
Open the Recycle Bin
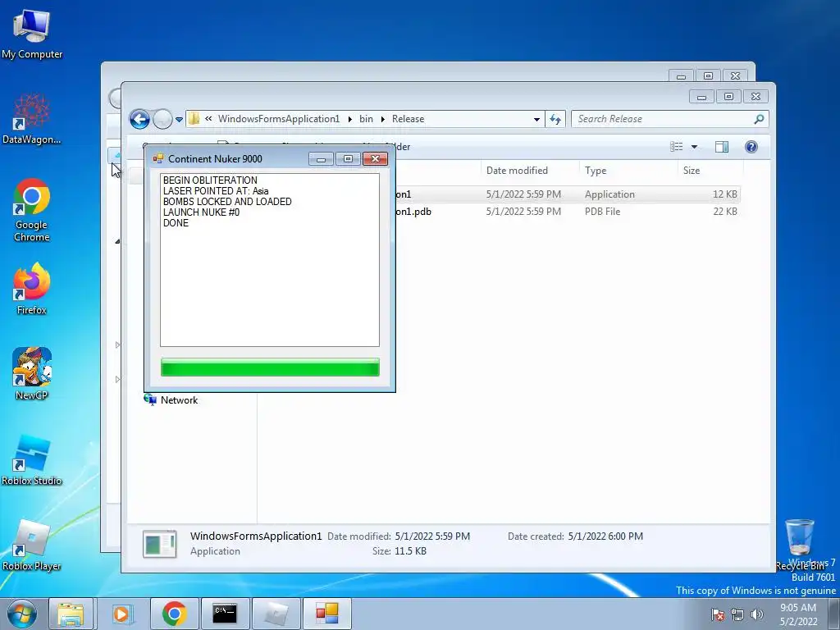coord(800,544)
